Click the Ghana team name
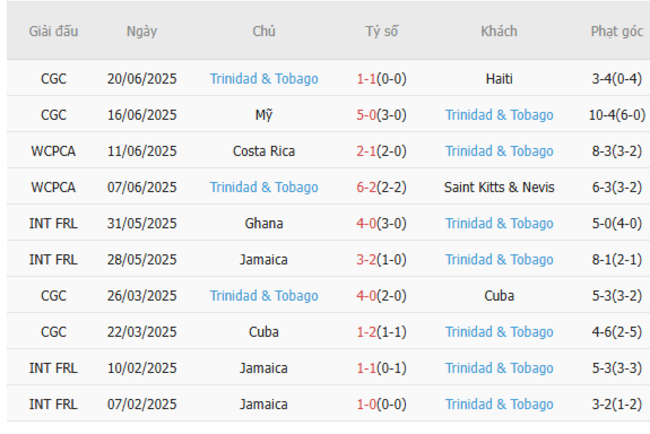Viewport: 650px width, 434px height. (264, 223)
